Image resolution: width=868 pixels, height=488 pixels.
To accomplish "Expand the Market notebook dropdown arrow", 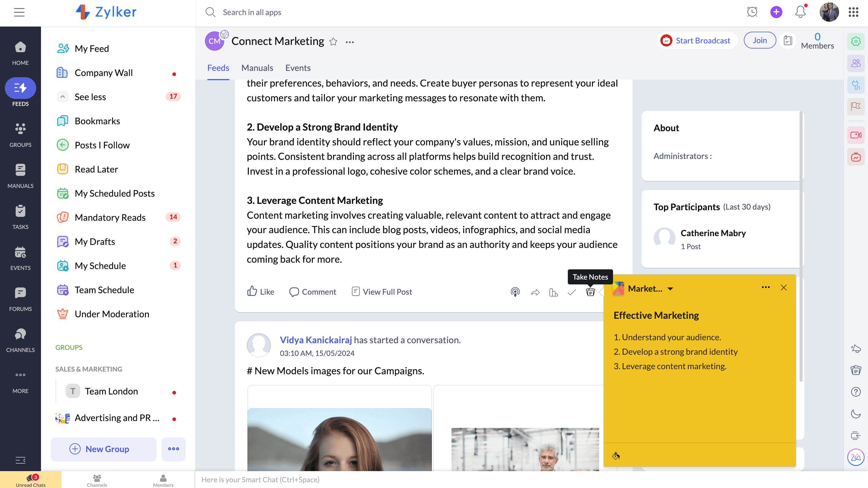I will click(x=670, y=289).
